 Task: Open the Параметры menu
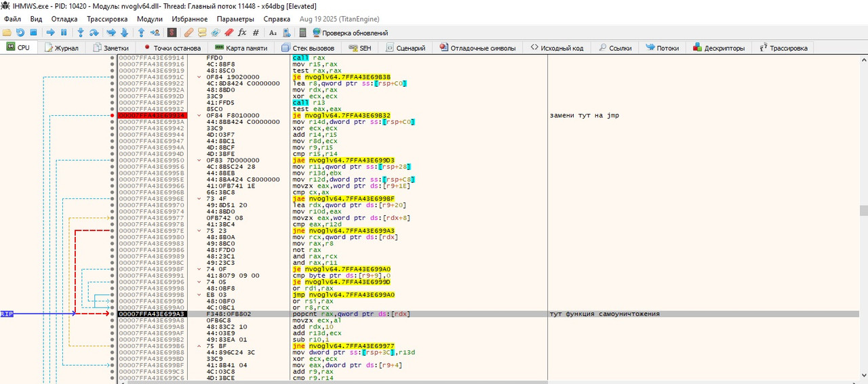point(235,19)
